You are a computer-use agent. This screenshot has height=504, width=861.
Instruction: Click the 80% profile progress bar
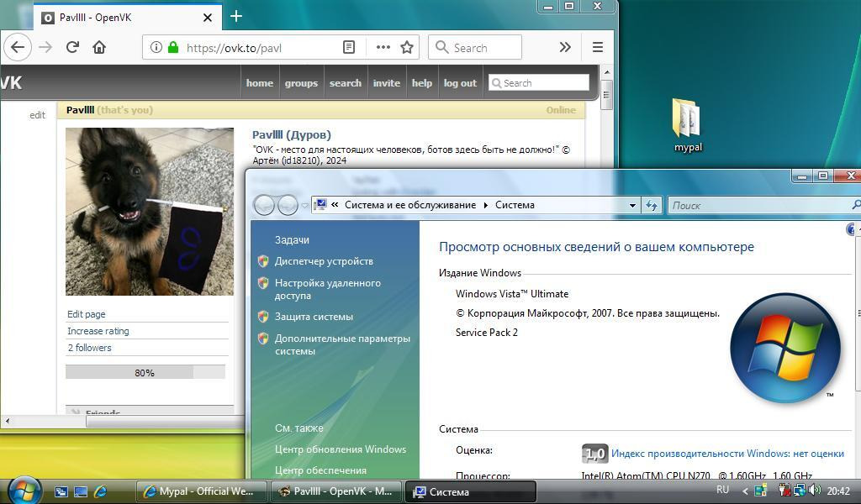click(145, 372)
